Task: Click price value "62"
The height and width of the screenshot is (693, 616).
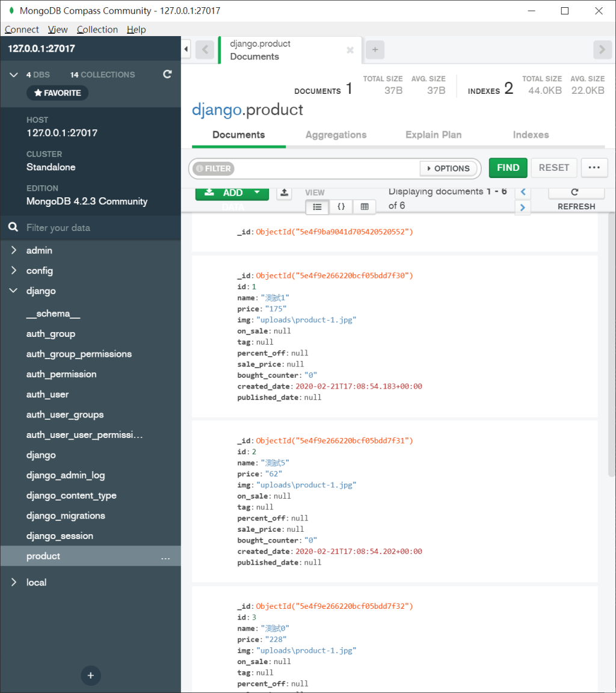Action: pyautogui.click(x=274, y=474)
